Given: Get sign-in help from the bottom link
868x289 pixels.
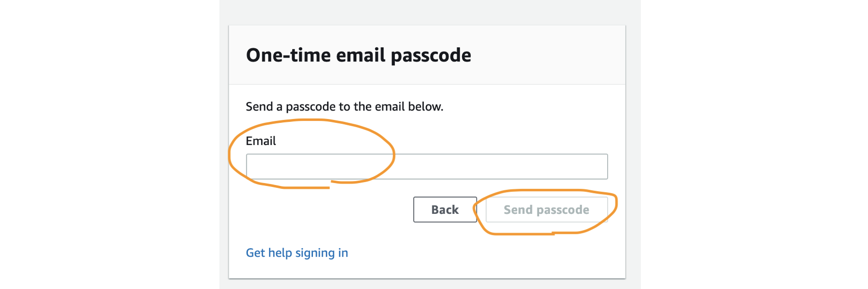Looking at the screenshot, I should tap(297, 253).
